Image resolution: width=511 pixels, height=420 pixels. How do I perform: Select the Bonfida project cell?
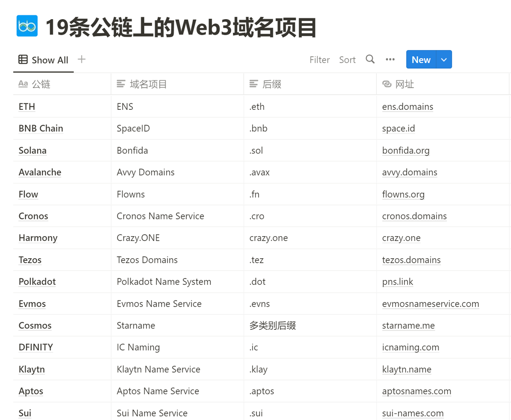177,150
